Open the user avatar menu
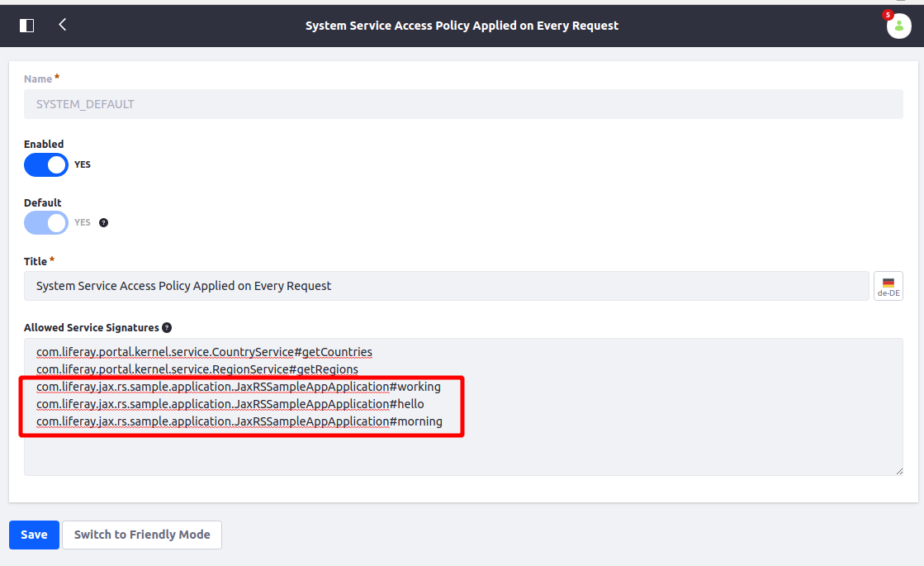 coord(898,26)
